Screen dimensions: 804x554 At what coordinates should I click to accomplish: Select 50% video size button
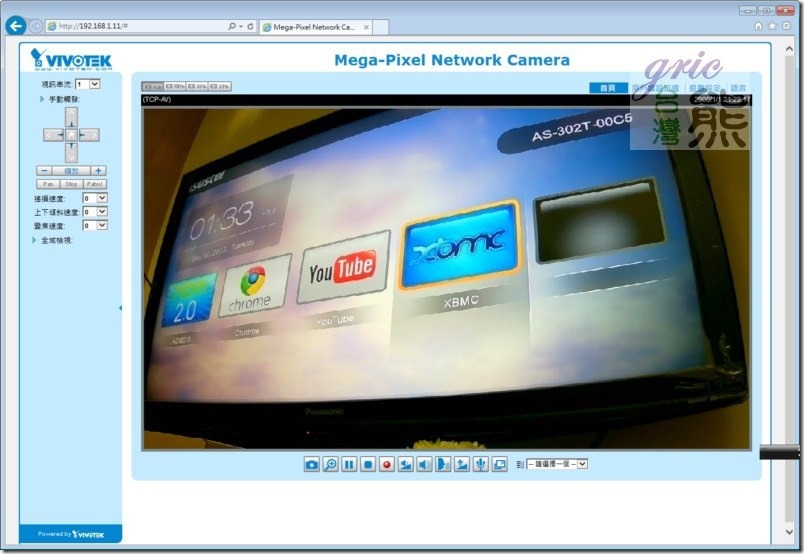tap(197, 86)
